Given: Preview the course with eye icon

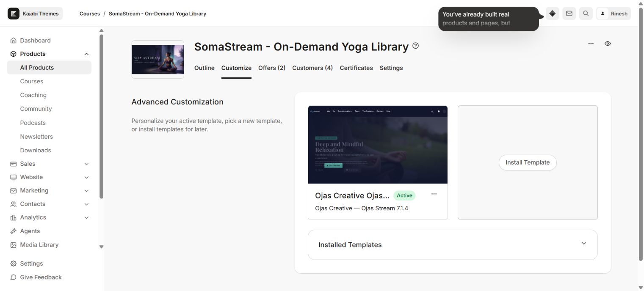Looking at the screenshot, I should (608, 44).
